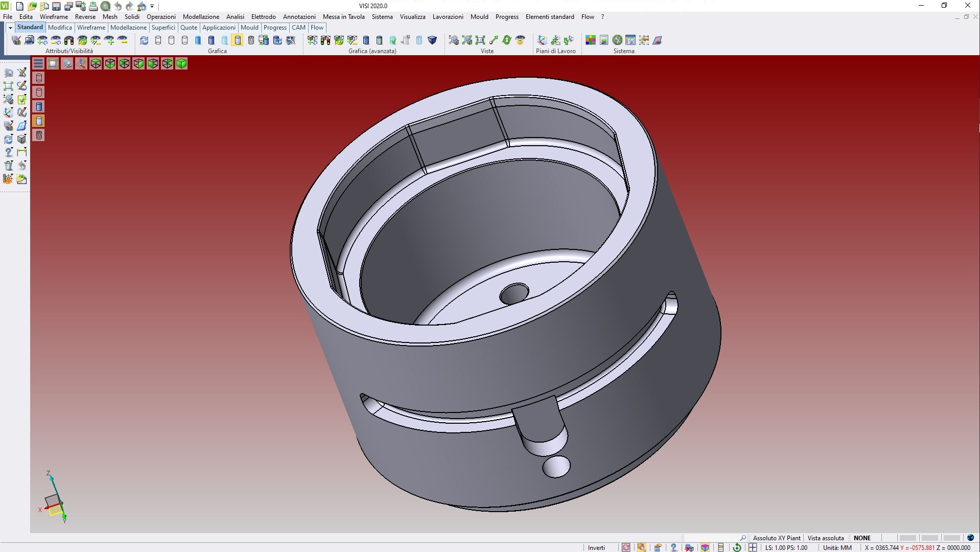Click the Redo arrow icon
Viewport: 980px width, 552px height.
tap(130, 6)
